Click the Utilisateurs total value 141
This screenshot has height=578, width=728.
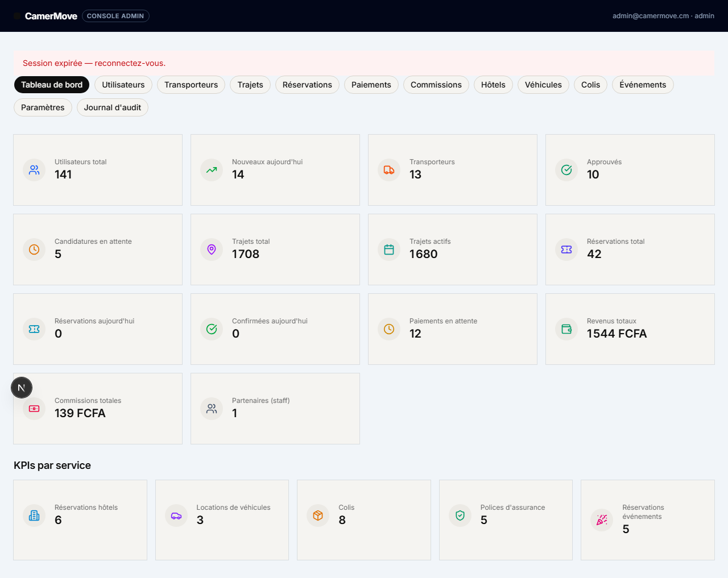(63, 174)
